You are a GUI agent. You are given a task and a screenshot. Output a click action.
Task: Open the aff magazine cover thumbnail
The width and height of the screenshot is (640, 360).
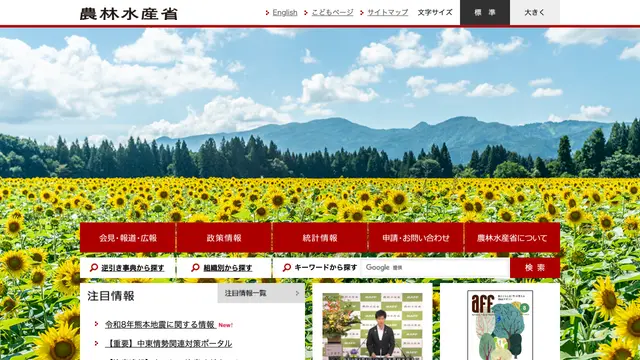click(500, 325)
